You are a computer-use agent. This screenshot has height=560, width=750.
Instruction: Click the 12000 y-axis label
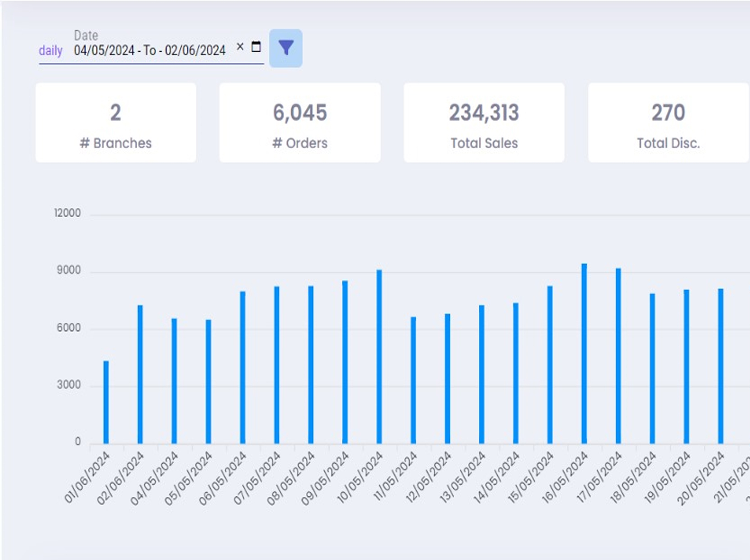(x=67, y=213)
